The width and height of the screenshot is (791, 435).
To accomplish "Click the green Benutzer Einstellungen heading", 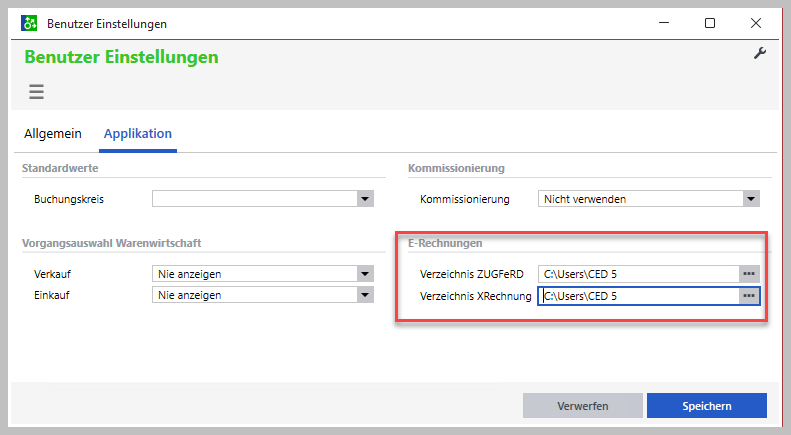I will tap(121, 57).
